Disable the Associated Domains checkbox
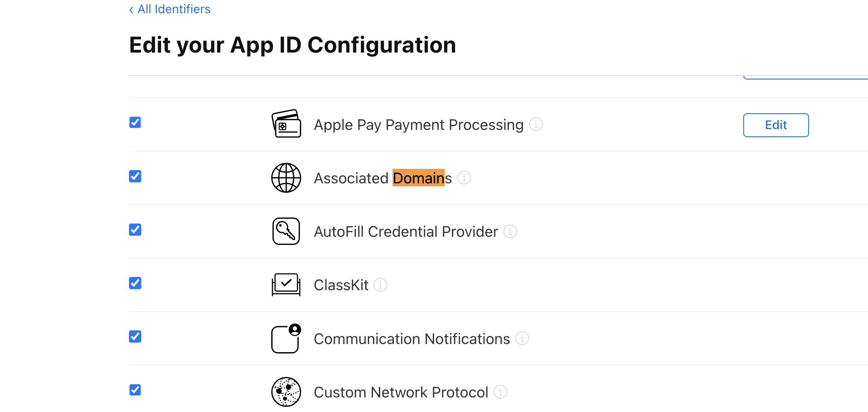This screenshot has height=412, width=868. 135,176
